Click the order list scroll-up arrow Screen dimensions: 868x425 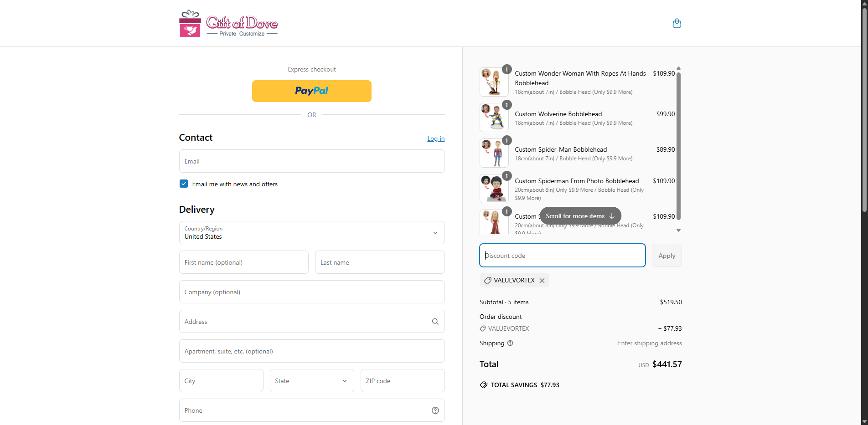click(678, 68)
